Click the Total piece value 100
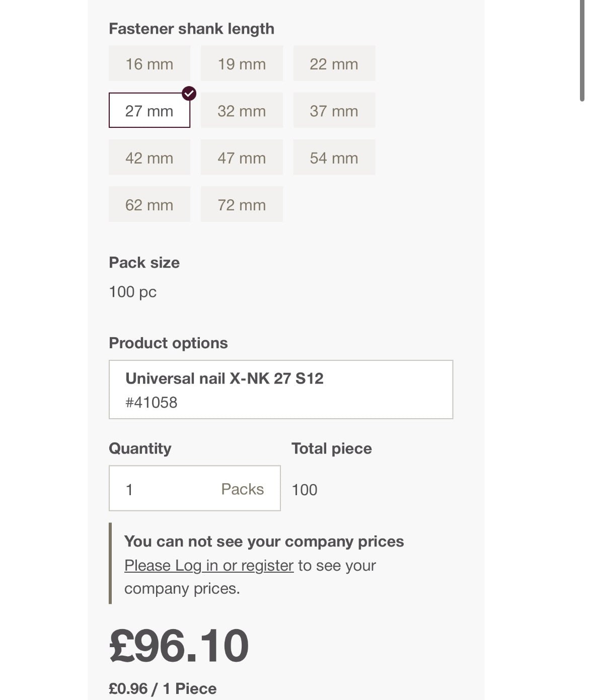This screenshot has height=700, width=589. [x=305, y=490]
